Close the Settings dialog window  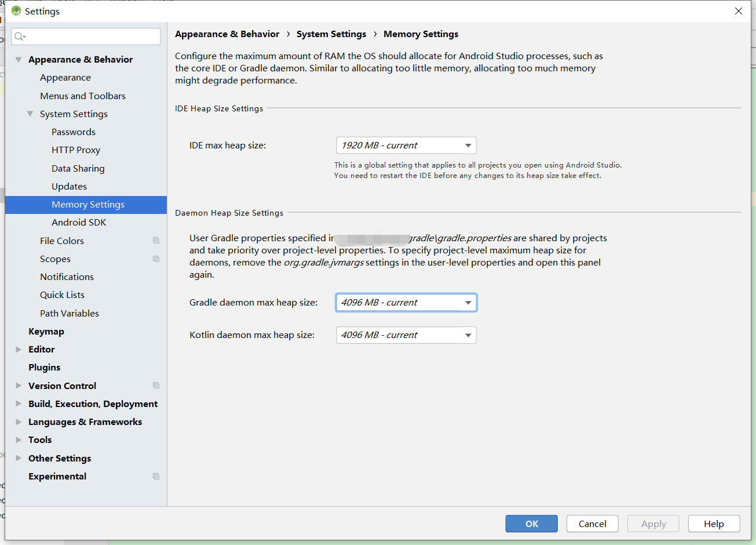[739, 11]
